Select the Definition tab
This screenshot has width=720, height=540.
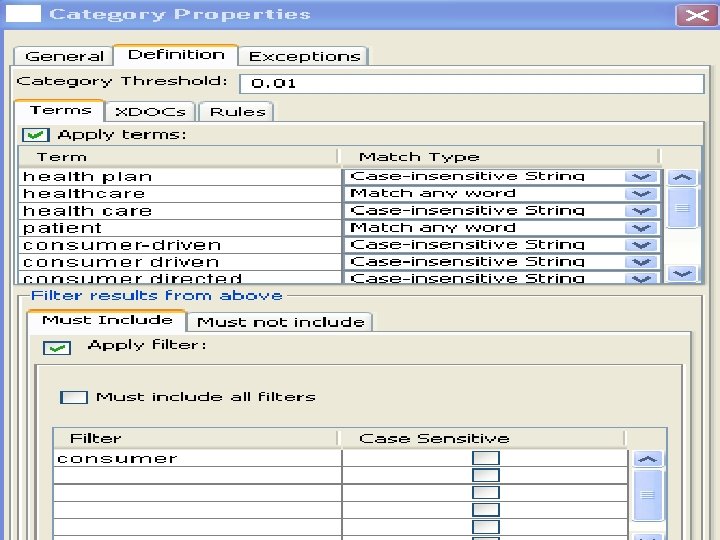pyautogui.click(x=176, y=55)
